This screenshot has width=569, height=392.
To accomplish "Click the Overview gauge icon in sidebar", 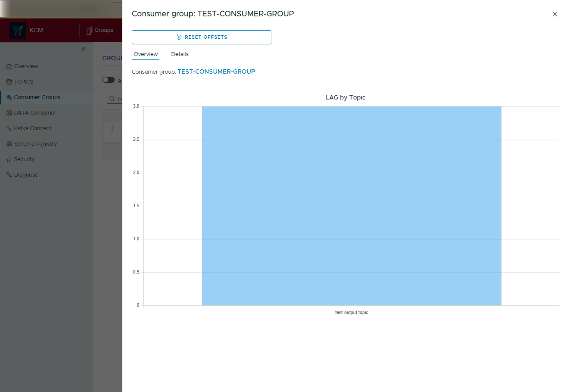I will coord(9,66).
